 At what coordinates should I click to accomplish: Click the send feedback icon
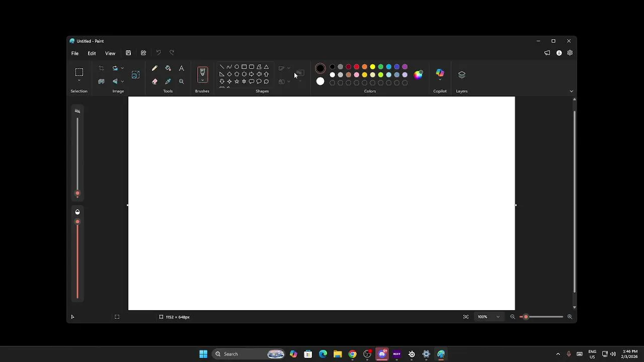547,53
